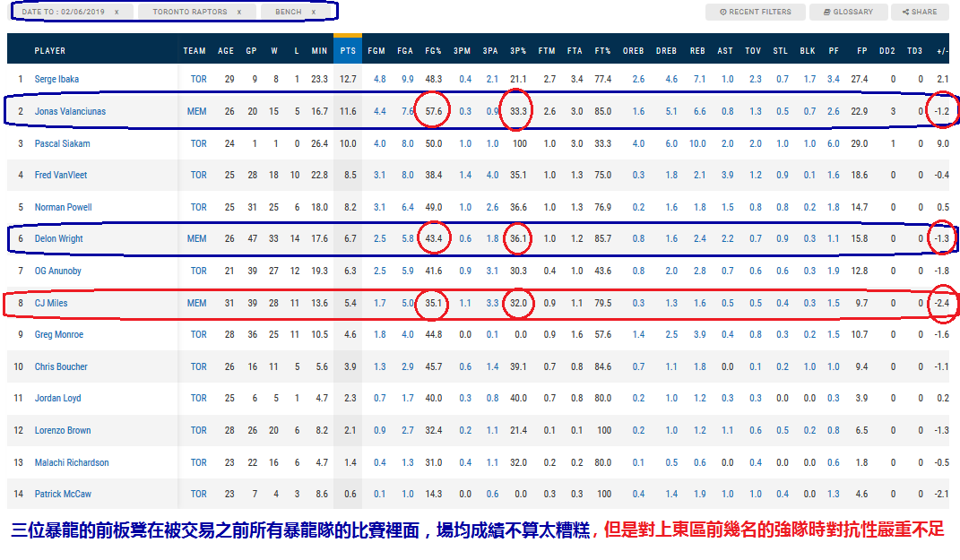Sort table by MIN column
Viewport: 960px width, 560px height.
point(319,51)
